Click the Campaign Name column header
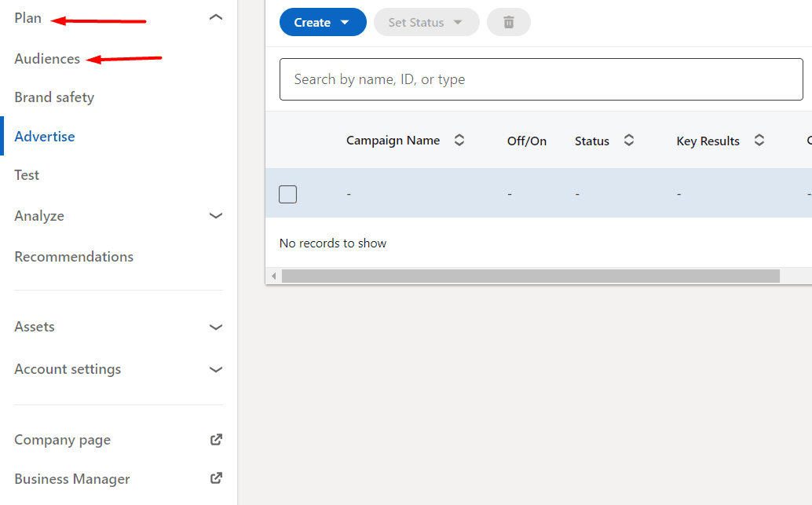812x505 pixels. 393,141
